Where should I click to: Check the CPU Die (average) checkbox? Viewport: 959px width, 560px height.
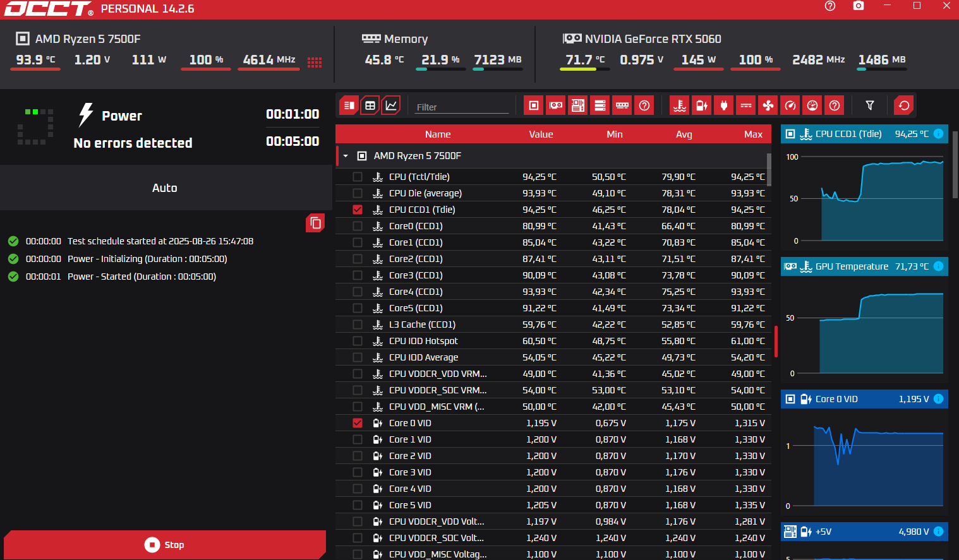[358, 193]
